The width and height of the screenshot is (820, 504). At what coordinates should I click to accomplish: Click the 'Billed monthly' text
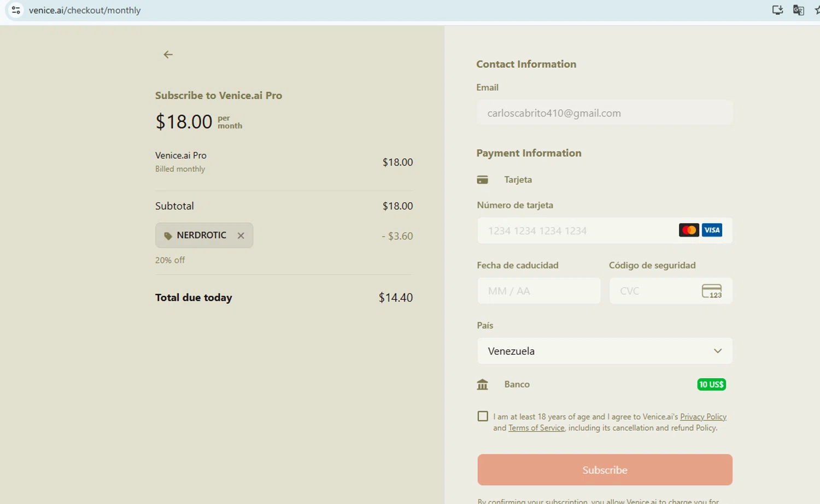(x=180, y=169)
